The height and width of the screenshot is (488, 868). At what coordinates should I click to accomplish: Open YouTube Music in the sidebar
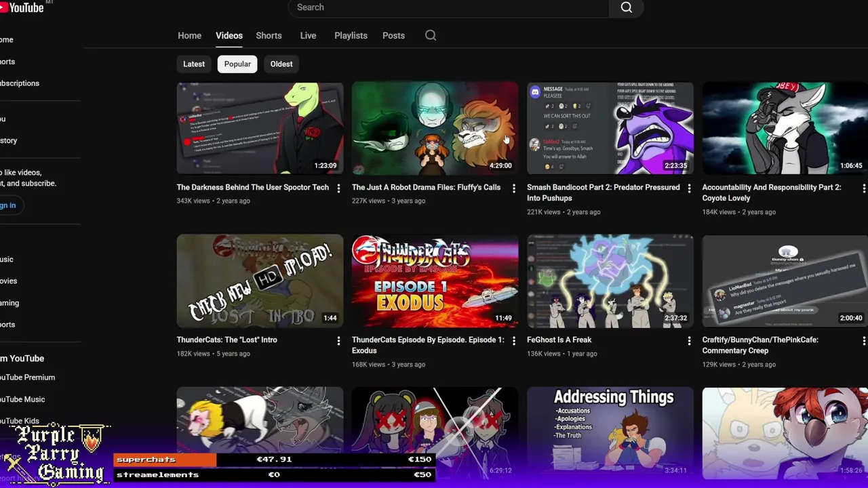click(22, 399)
